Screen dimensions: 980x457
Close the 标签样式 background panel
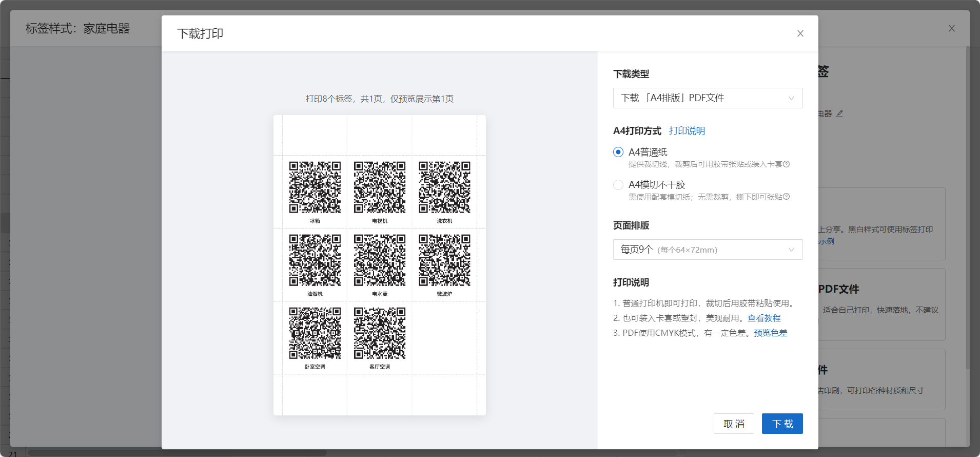[951, 28]
